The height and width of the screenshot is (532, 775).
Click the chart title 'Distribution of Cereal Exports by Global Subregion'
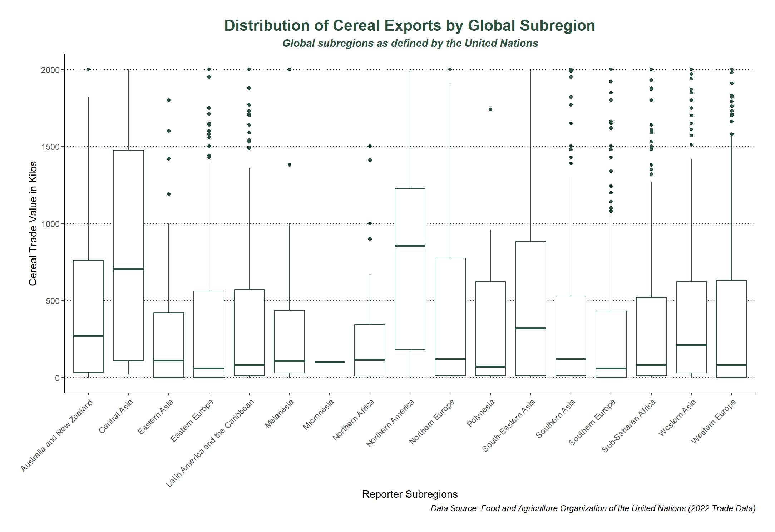pos(410,26)
